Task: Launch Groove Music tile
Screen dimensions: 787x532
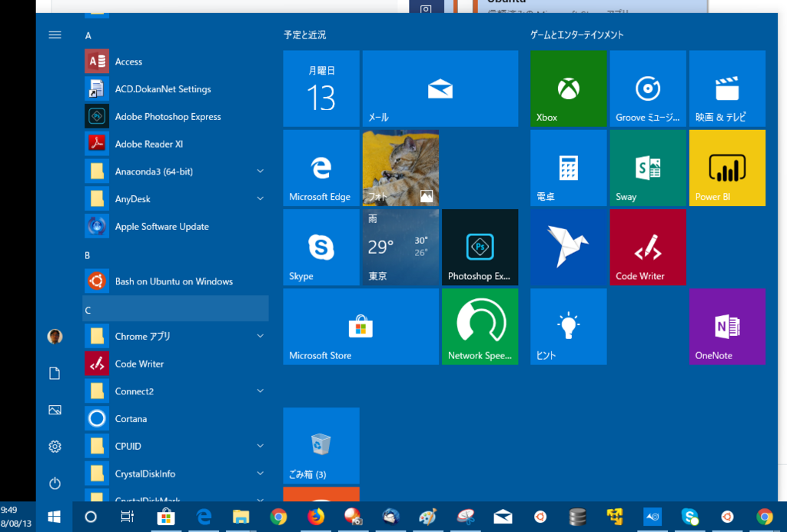Action: point(647,88)
